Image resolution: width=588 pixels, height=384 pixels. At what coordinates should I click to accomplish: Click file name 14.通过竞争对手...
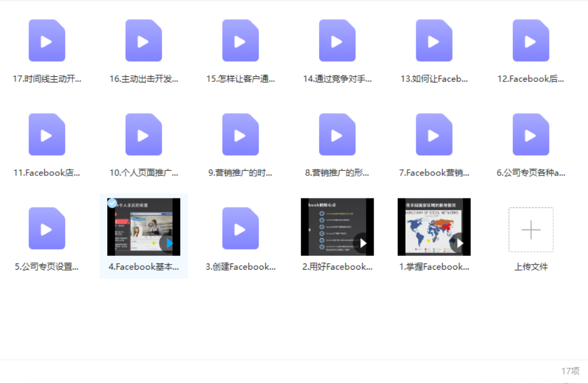tap(337, 79)
